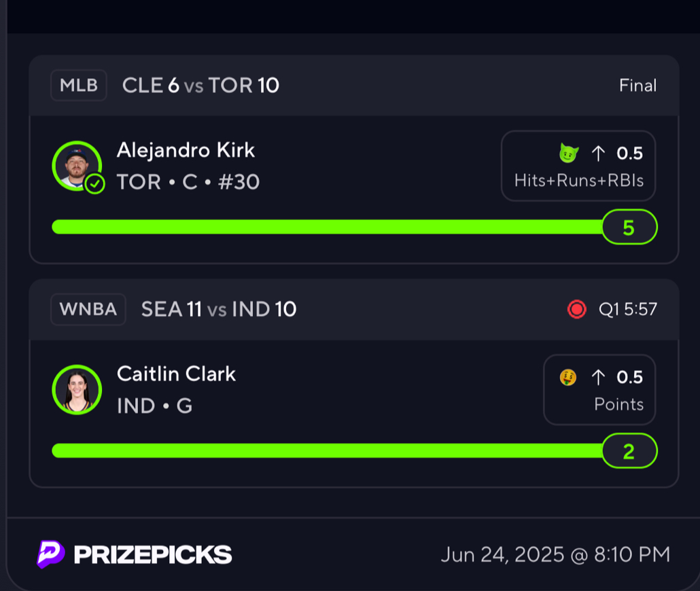Viewport: 700px width, 591px height.
Task: Click the green checkmark badge on Kirk's avatar
Action: click(94, 183)
